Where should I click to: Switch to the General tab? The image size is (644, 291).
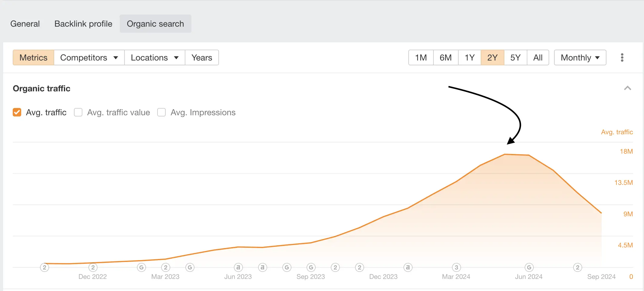[25, 24]
